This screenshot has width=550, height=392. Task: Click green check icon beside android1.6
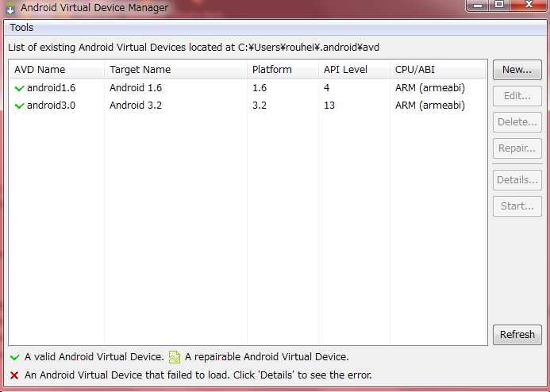point(19,88)
